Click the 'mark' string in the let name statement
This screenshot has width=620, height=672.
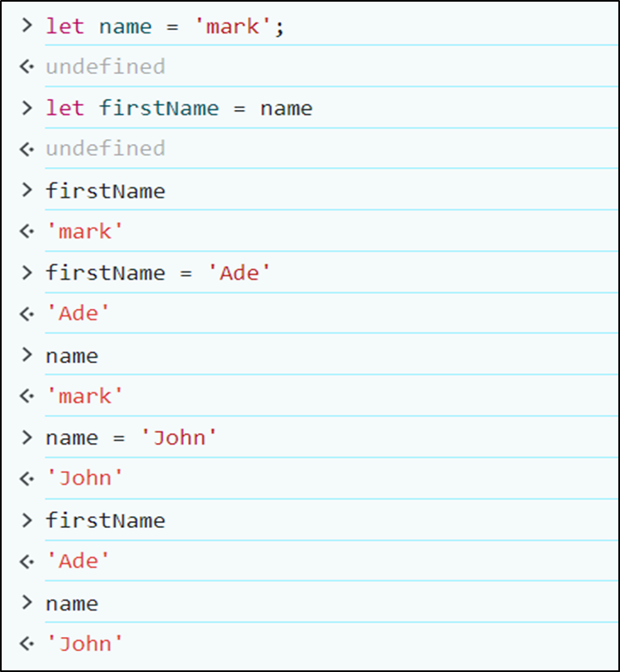coord(234,26)
